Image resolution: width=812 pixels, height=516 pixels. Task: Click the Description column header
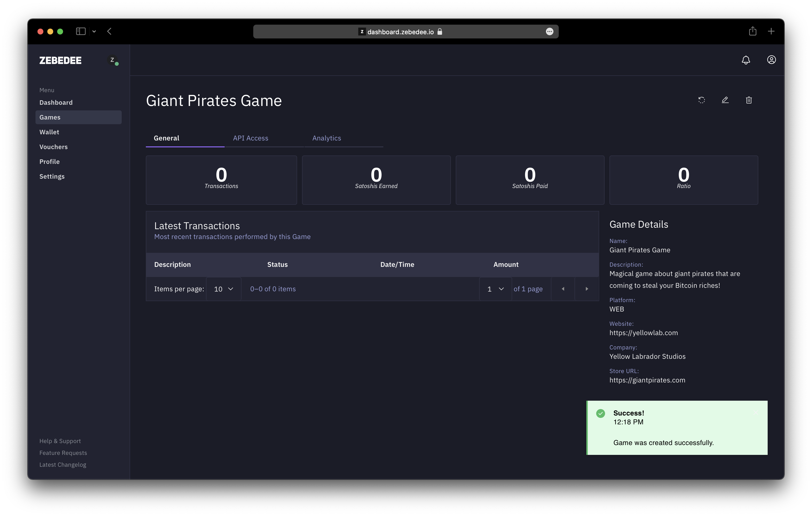(172, 264)
